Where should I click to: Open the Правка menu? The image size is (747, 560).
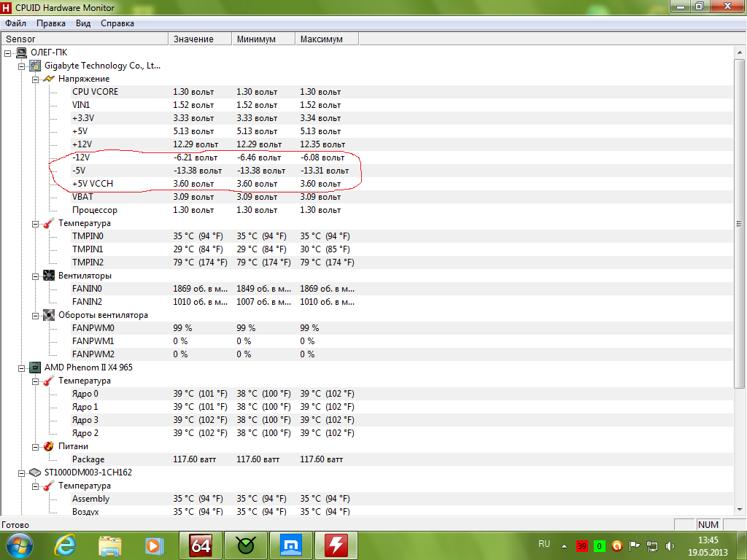coord(51,23)
